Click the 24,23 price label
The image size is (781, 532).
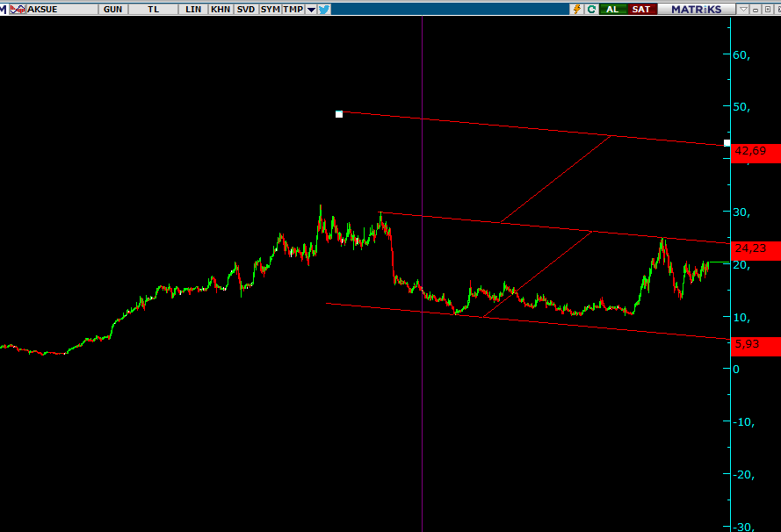pos(756,251)
